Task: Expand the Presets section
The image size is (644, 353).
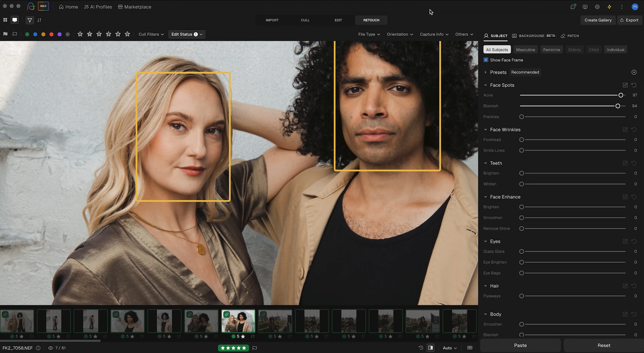Action: (x=486, y=72)
